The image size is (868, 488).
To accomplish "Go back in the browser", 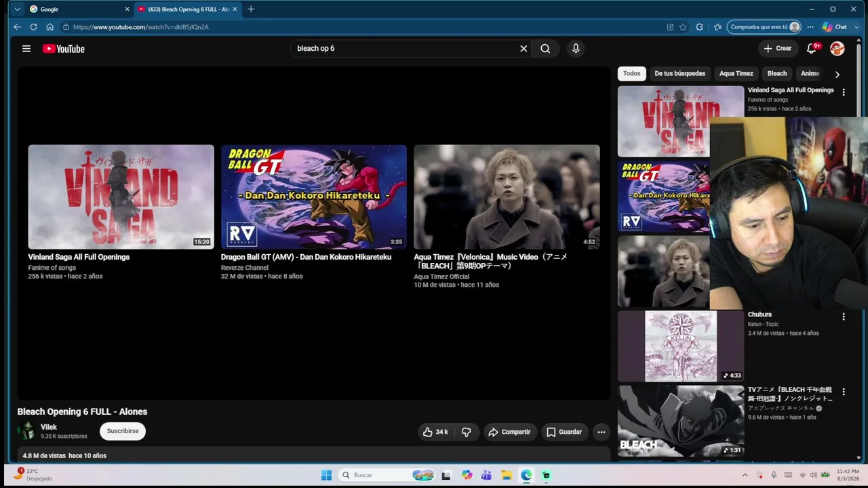I will coord(17,27).
